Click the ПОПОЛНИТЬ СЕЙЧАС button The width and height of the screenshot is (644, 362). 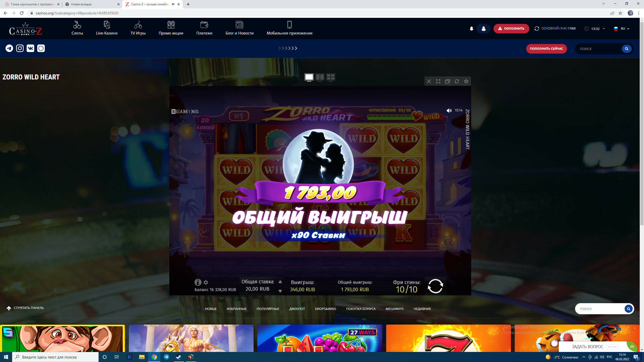click(546, 49)
